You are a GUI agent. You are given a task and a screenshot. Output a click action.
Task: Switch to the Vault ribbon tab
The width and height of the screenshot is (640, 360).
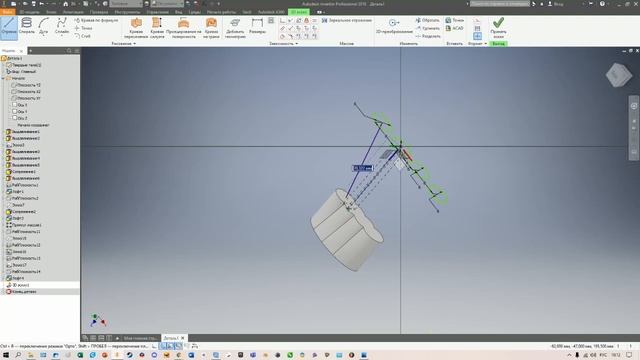pyautogui.click(x=247, y=12)
